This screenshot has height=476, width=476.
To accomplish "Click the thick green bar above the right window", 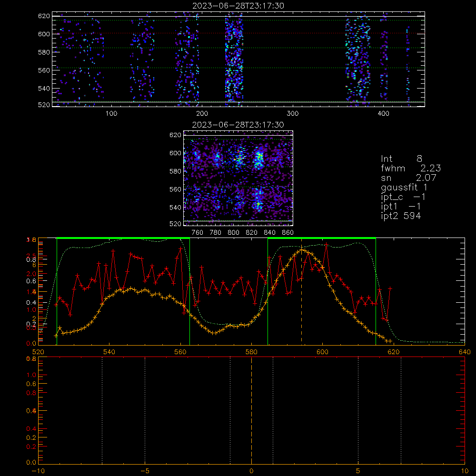I will pos(322,238).
